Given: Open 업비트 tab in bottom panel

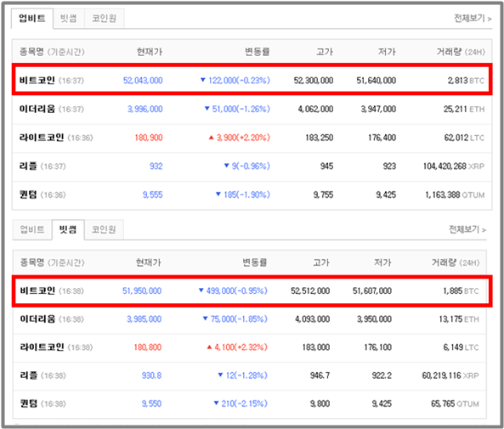Looking at the screenshot, I should 32,229.
